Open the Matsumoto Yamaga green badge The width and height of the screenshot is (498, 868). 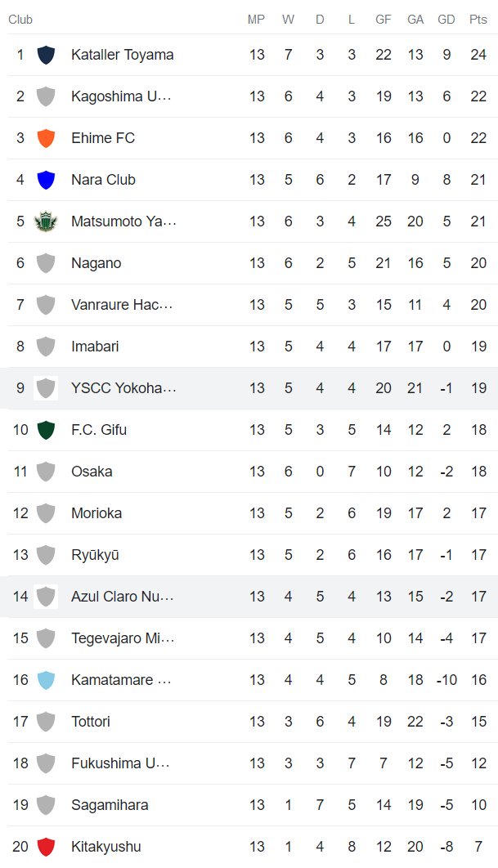(47, 221)
